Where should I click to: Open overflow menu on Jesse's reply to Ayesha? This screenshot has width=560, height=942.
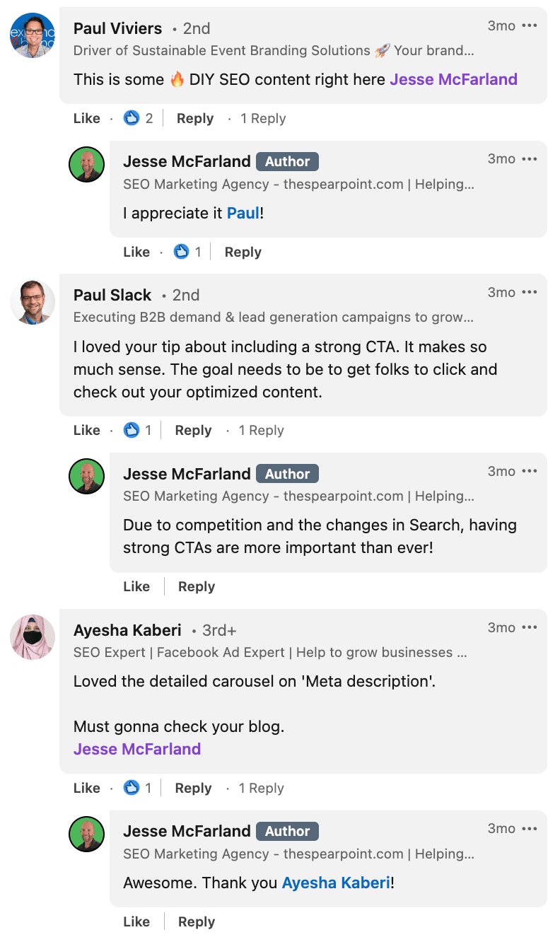click(x=530, y=828)
